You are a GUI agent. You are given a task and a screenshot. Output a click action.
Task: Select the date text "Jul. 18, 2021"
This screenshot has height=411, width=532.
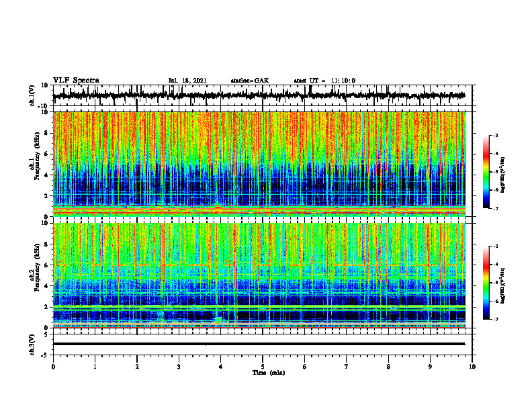187,81
